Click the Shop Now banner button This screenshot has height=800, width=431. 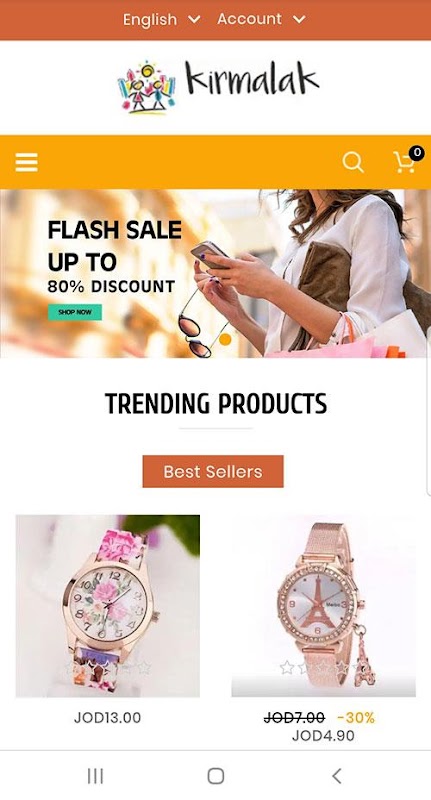75,312
